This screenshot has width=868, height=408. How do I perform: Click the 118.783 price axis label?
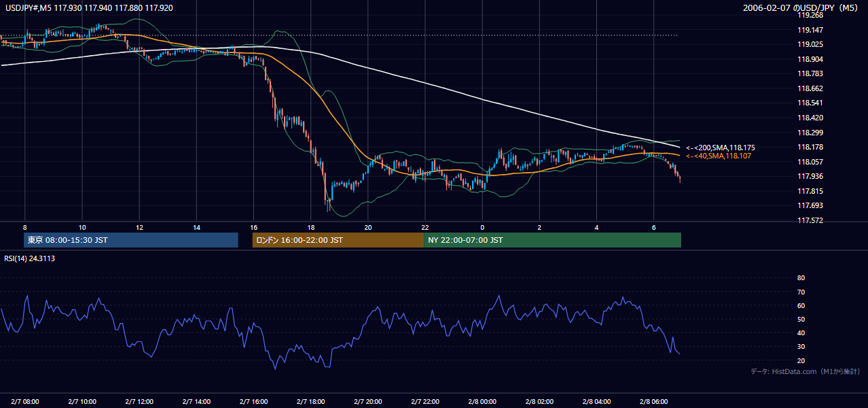[x=810, y=73]
